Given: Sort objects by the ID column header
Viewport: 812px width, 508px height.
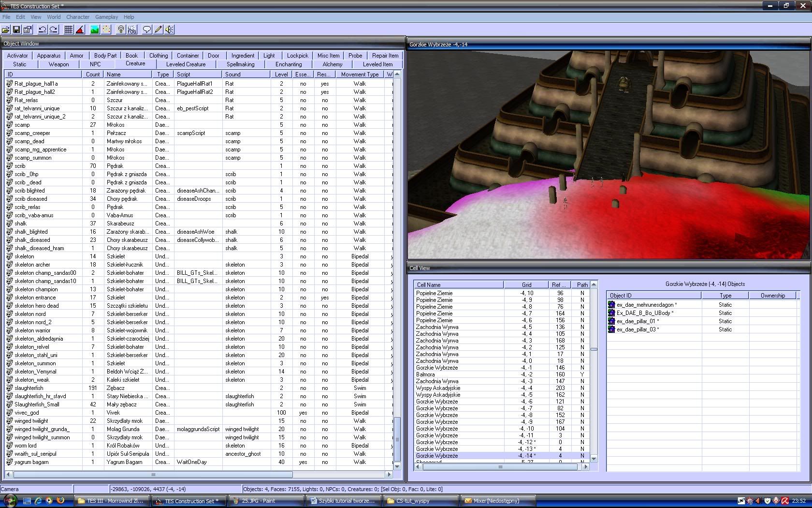Looking at the screenshot, I should pos(43,75).
